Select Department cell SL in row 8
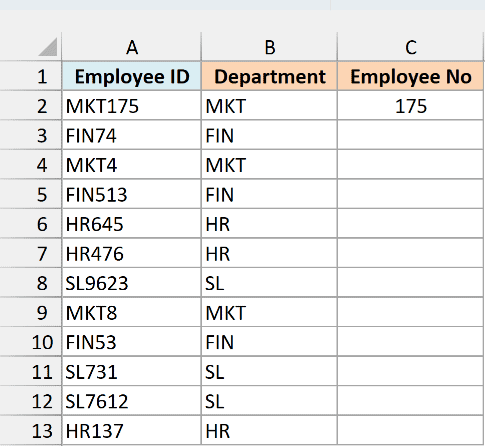Screen dimensions: 485x446 click(269, 283)
